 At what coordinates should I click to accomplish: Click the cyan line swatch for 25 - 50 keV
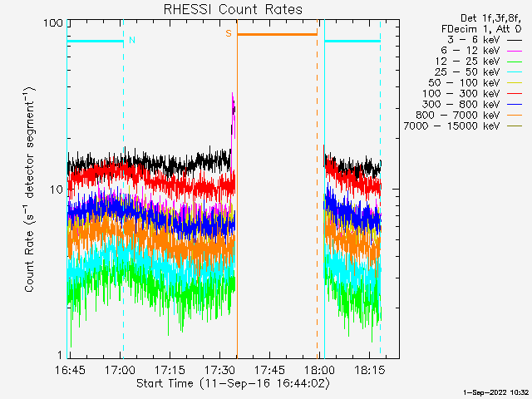coord(515,72)
